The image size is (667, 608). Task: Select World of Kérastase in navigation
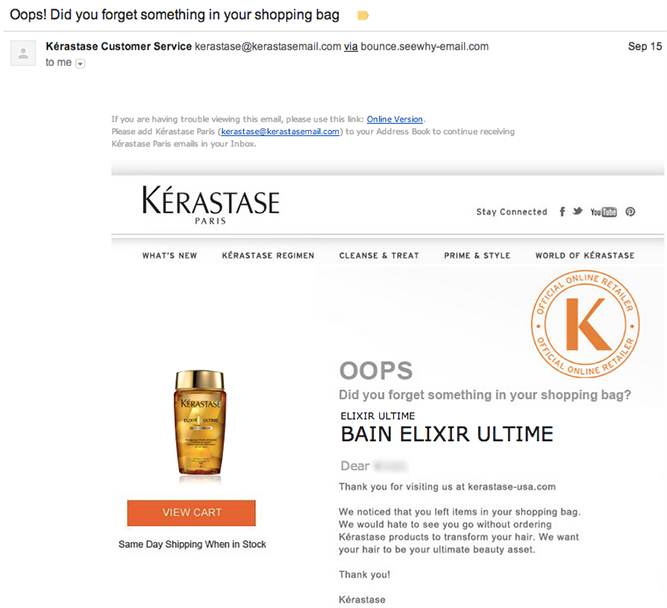[x=585, y=255]
